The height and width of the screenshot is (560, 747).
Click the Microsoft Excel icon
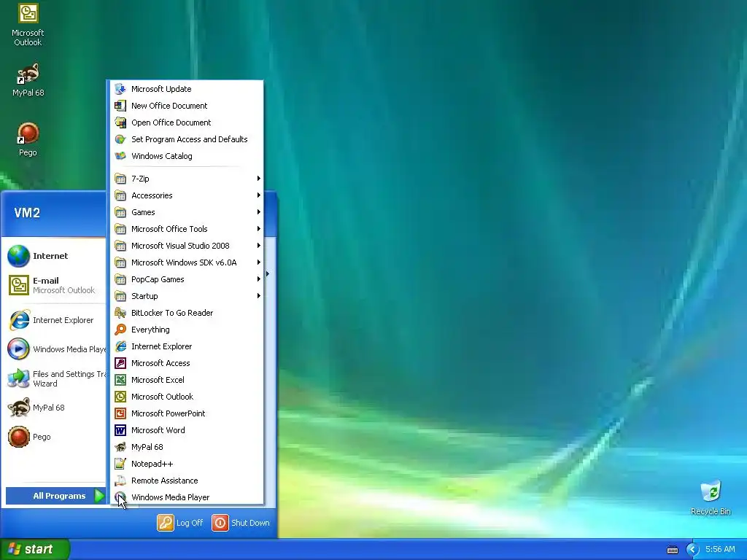[120, 379]
